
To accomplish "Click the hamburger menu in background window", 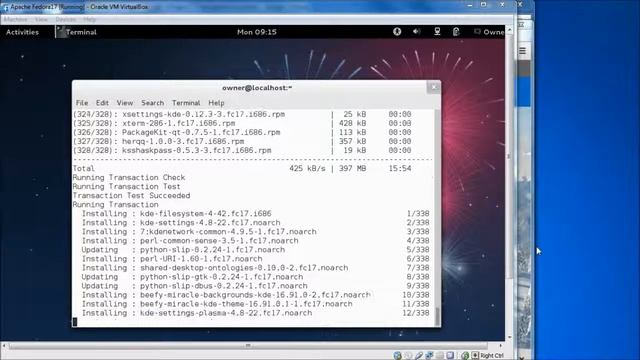I will 522,51.
